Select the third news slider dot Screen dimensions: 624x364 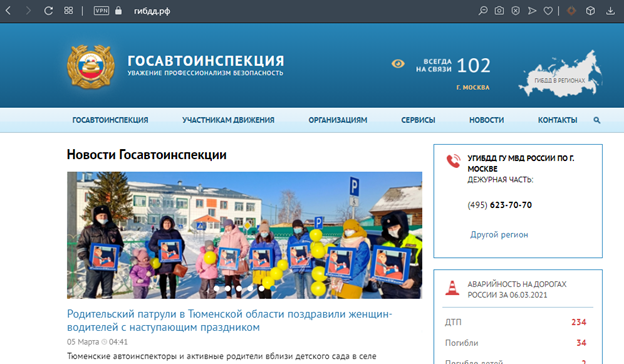point(239,288)
